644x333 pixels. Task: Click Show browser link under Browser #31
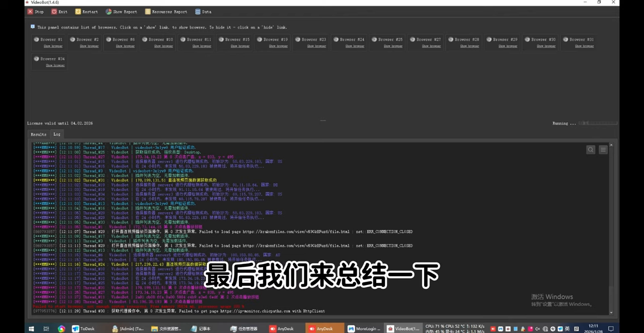(x=584, y=46)
